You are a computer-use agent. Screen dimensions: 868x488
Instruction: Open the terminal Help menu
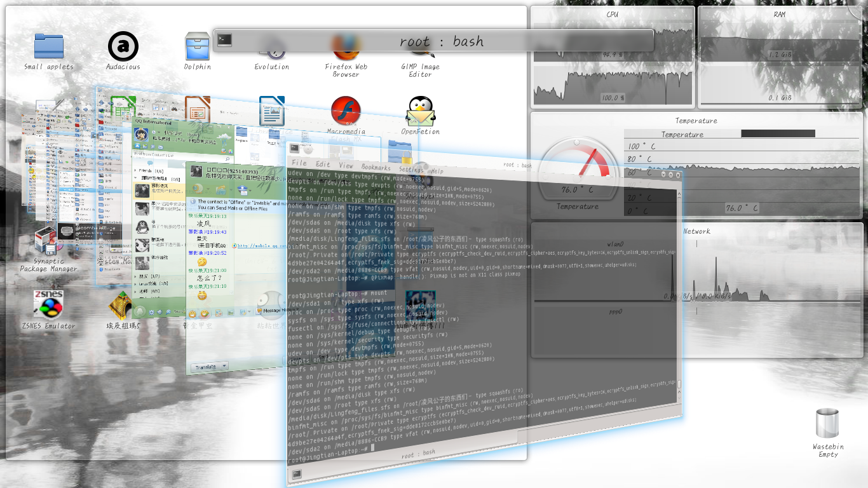437,172
